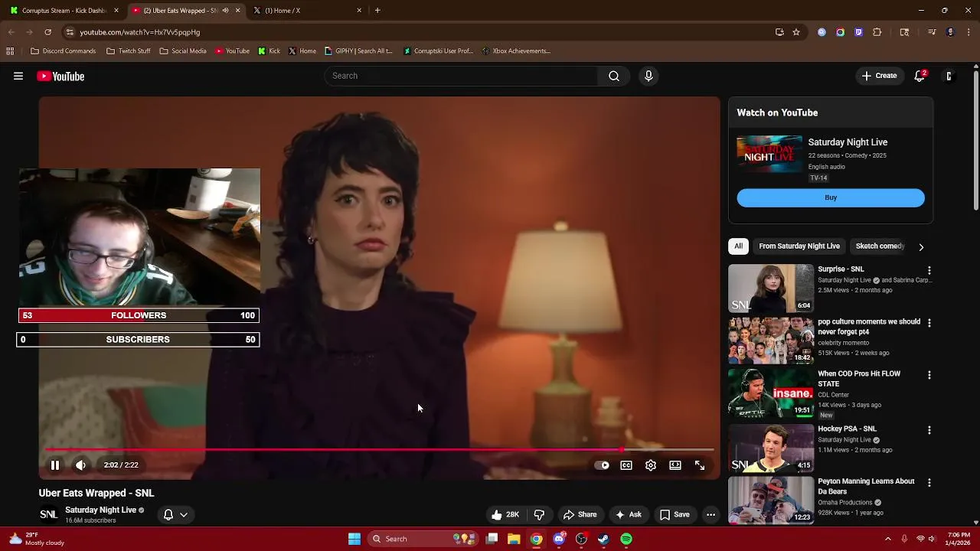Open the player settings gear
980x551 pixels.
click(x=651, y=465)
